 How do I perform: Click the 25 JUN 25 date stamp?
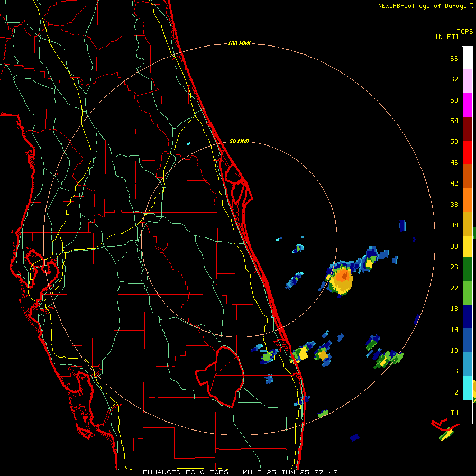point(288,472)
